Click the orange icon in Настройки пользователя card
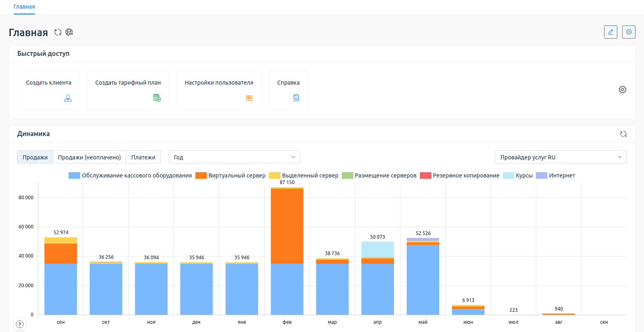Viewport: 644px width, 332px height. tap(249, 98)
